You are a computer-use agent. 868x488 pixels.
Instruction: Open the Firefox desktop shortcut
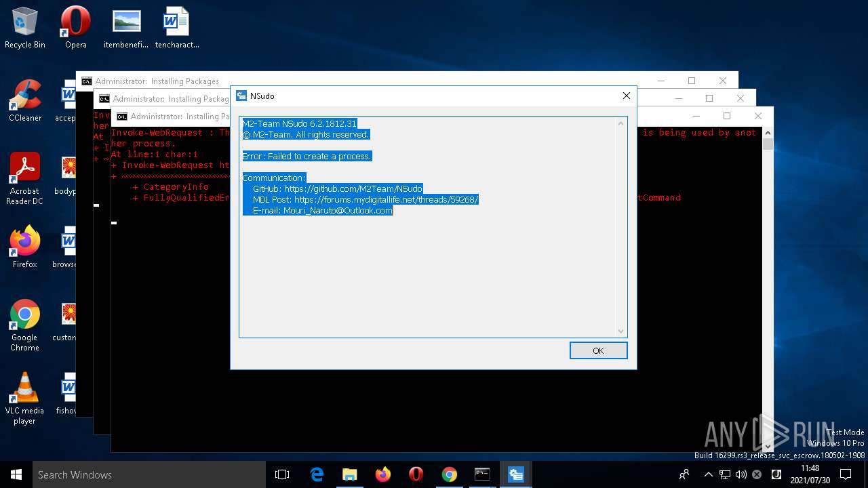click(25, 248)
